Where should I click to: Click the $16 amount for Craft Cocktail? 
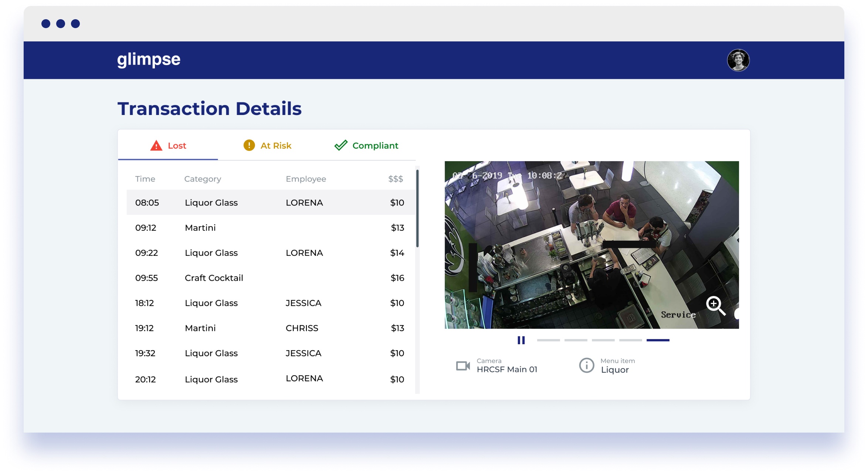(x=397, y=278)
